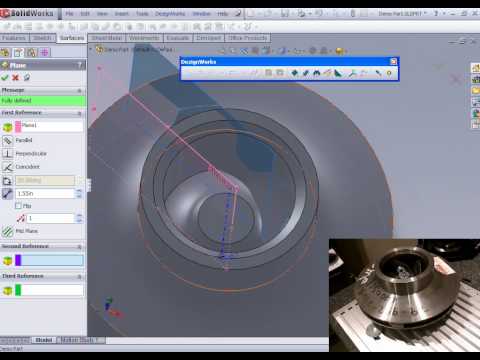Viewport: 480px width, 360px height.
Task: Collapse the Message section
Action: (79, 90)
